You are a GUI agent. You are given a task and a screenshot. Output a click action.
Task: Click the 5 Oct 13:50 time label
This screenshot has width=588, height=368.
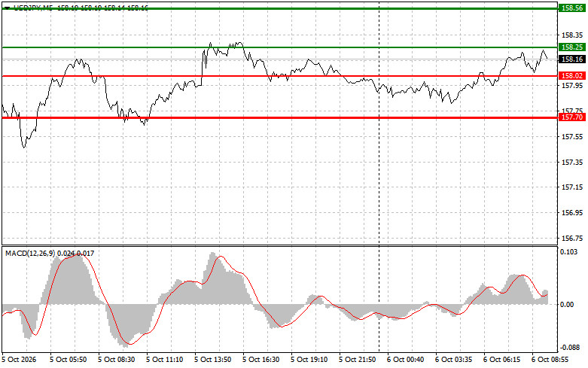pyautogui.click(x=212, y=360)
